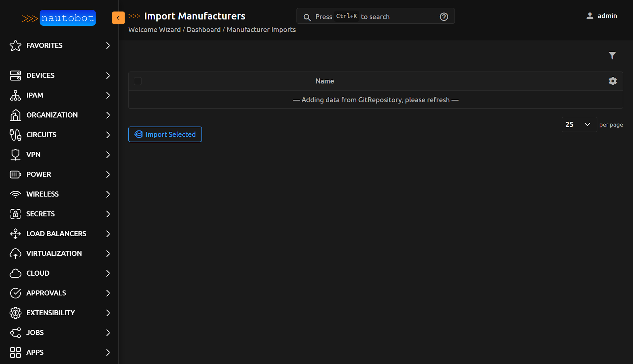Go to Dashboard breadcrumb link
The height and width of the screenshot is (364, 633).
[x=203, y=30]
